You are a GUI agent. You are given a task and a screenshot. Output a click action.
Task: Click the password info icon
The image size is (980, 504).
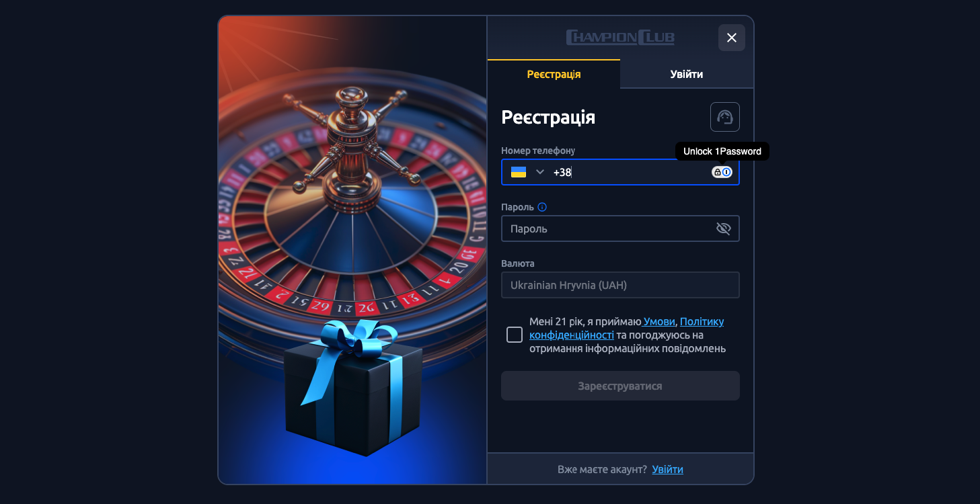[542, 207]
